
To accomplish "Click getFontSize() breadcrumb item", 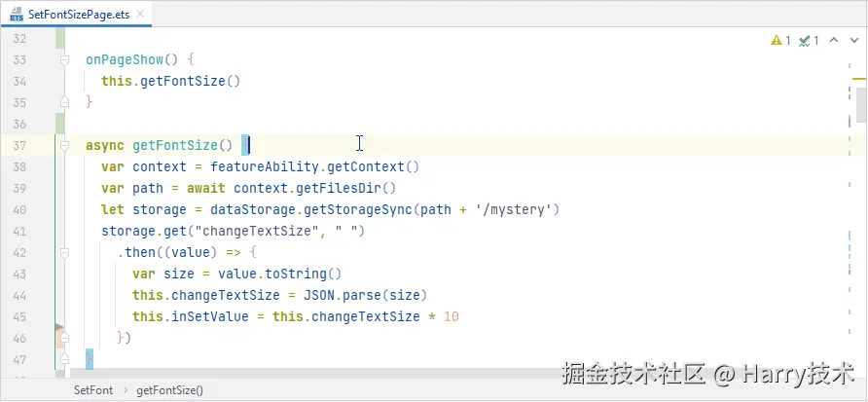I will [170, 390].
